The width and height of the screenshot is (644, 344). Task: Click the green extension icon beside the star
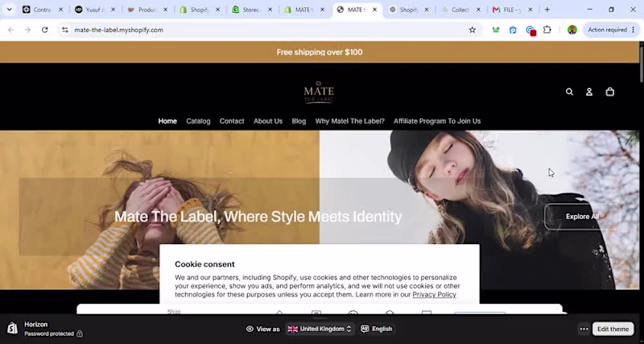point(496,30)
